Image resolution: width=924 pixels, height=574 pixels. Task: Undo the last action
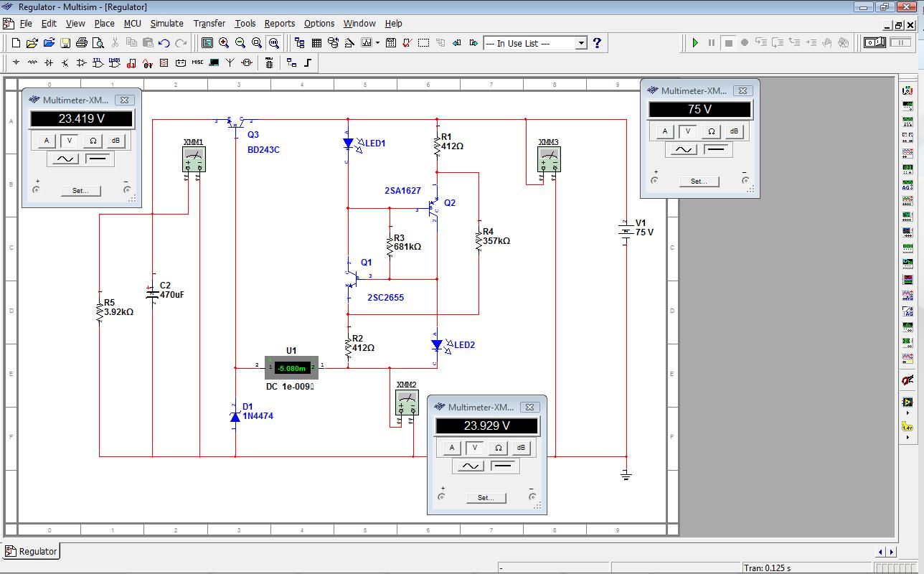[164, 43]
